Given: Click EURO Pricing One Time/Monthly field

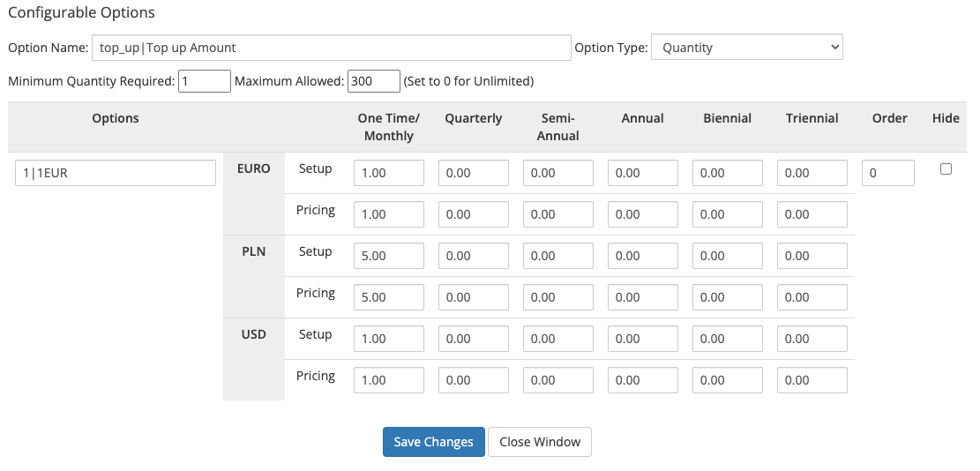Looking at the screenshot, I should [388, 214].
